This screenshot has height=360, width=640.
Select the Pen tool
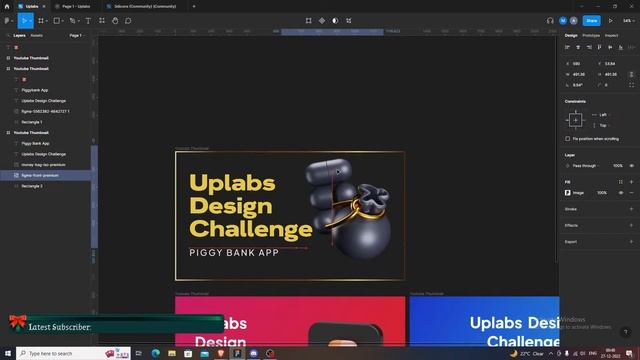72,21
